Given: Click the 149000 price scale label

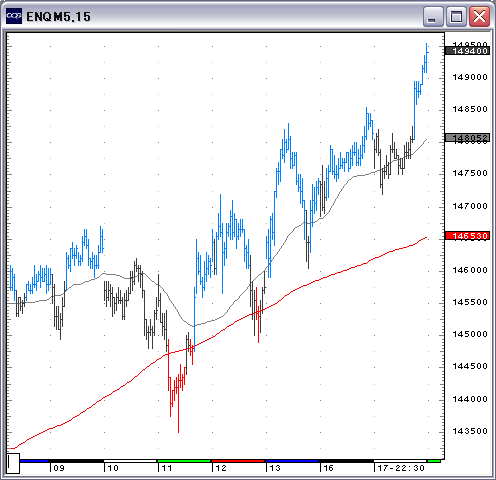Looking at the screenshot, I should pyautogui.click(x=470, y=77).
